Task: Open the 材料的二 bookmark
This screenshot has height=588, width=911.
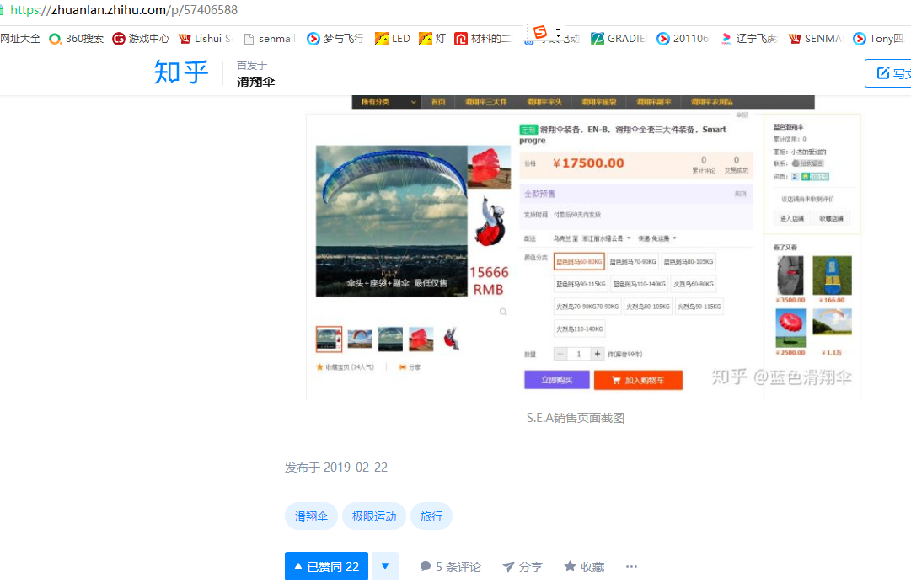Action: (483, 39)
